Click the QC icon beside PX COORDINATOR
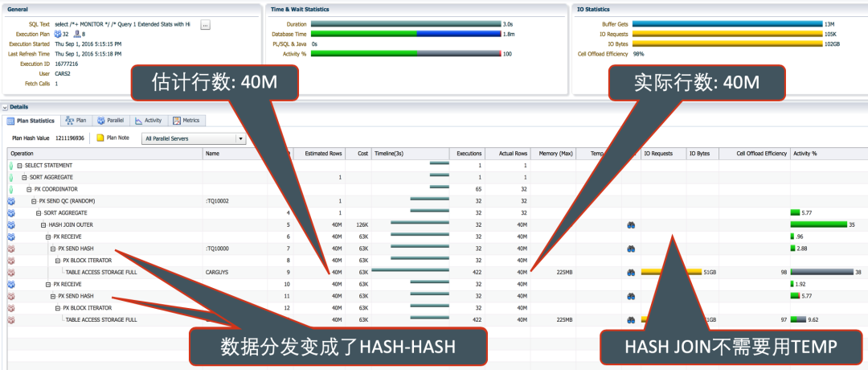 pyautogui.click(x=10, y=190)
